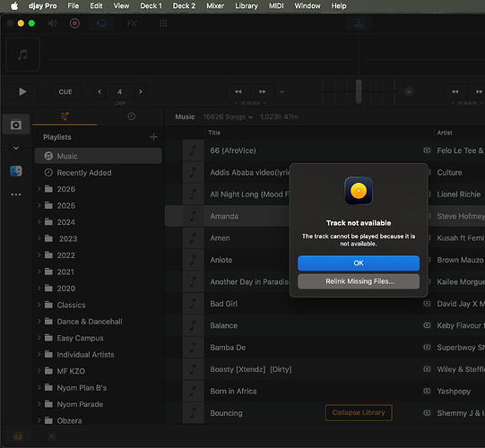Open the 16626 Songs dropdown
The width and height of the screenshot is (485, 448).
228,116
